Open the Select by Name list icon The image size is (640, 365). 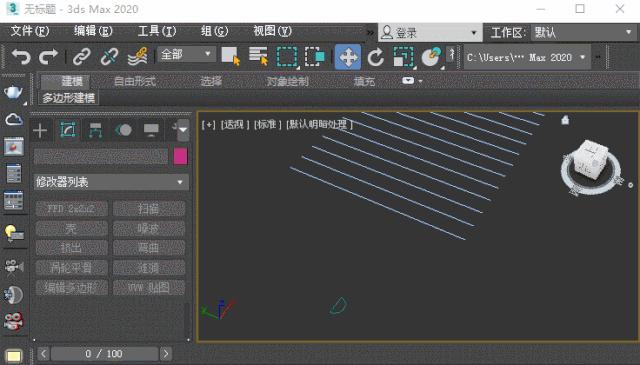[x=258, y=56]
